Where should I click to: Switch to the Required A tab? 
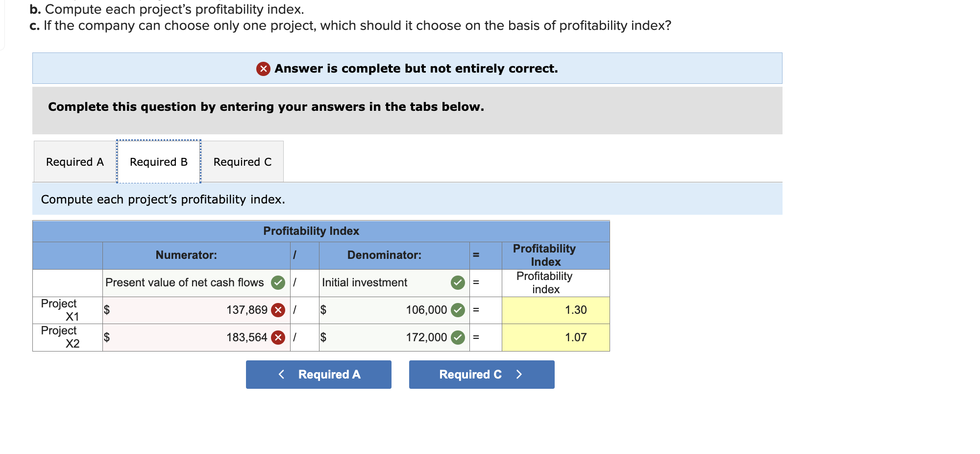coord(75,162)
